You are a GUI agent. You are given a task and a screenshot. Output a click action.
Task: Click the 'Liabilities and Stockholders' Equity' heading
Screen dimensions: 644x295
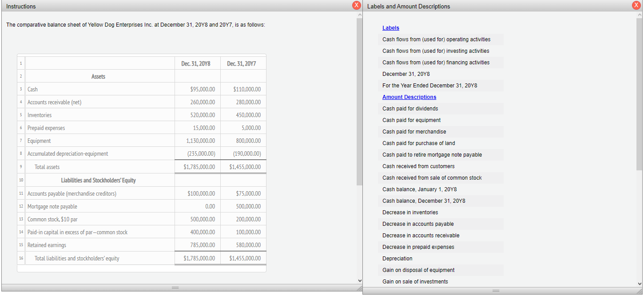[x=98, y=181]
